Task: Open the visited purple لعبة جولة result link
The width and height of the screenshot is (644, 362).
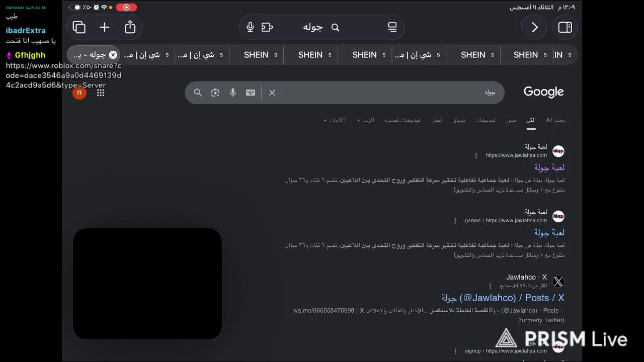Action: 549,167
